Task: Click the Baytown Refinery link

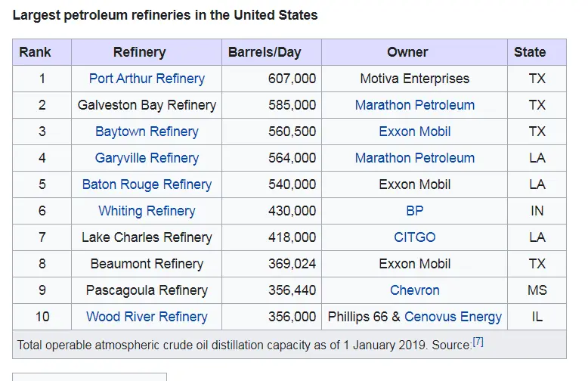Action: coord(147,132)
